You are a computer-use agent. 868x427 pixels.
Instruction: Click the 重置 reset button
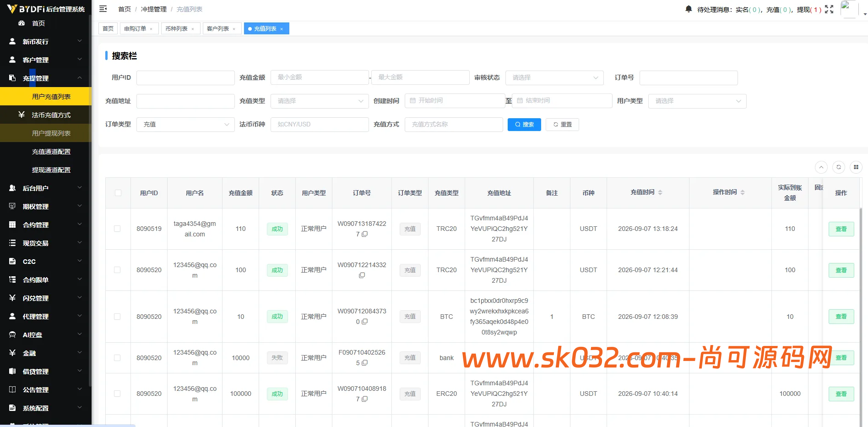[x=562, y=125]
